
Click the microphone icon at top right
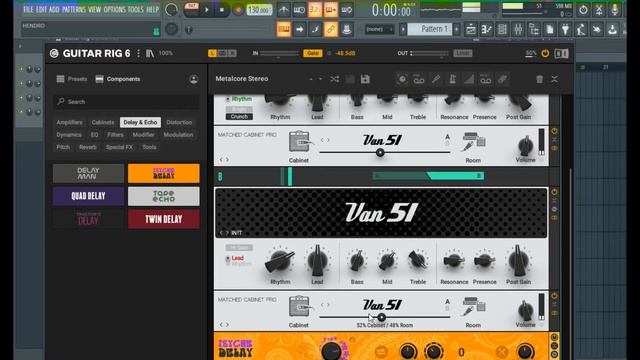click(x=614, y=10)
